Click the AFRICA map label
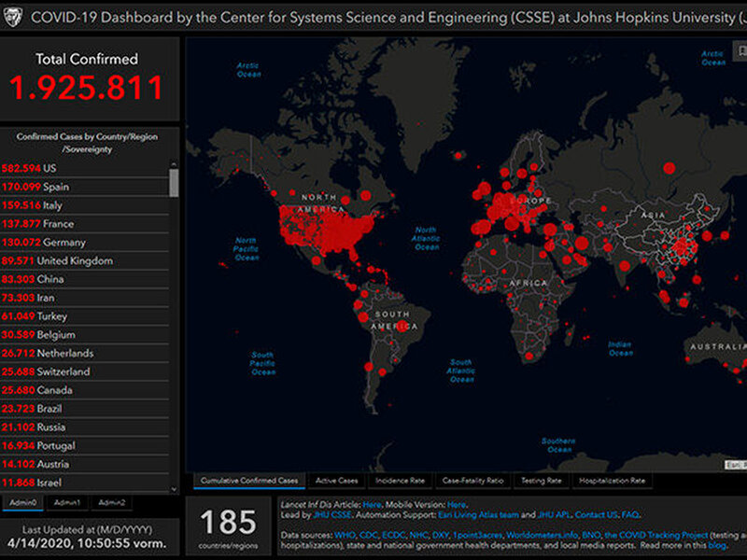 529,283
